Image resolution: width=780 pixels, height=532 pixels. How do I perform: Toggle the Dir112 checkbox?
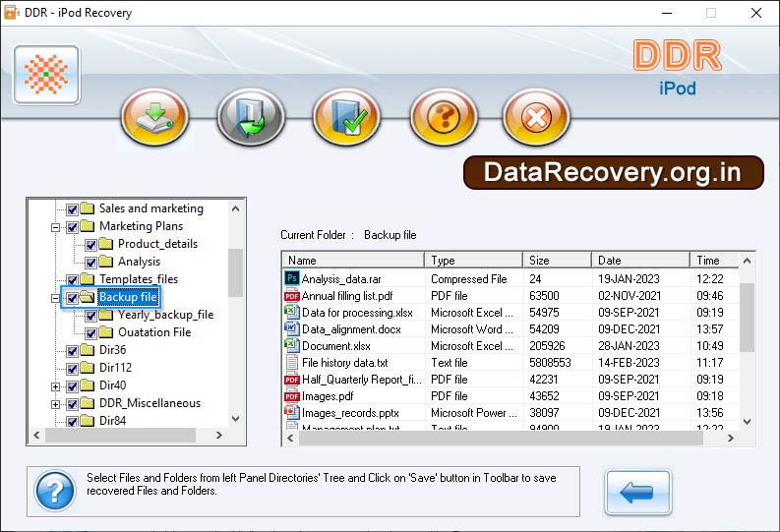pyautogui.click(x=72, y=369)
